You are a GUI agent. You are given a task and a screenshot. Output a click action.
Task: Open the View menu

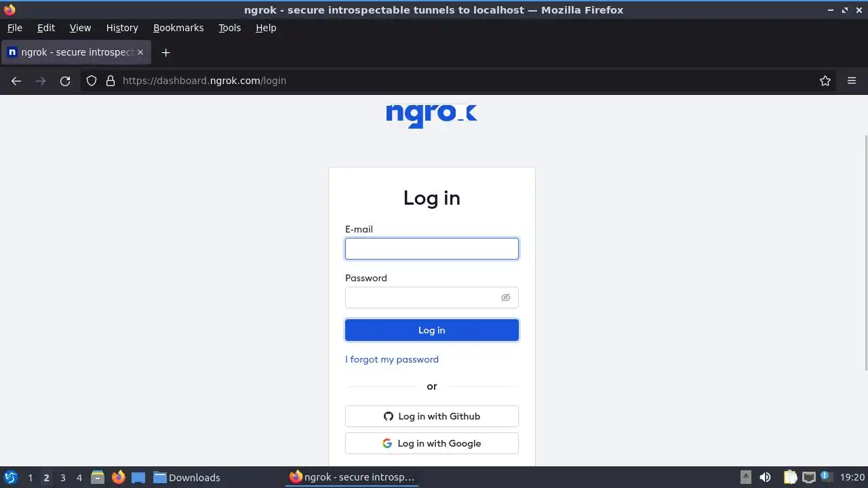[x=80, y=28]
